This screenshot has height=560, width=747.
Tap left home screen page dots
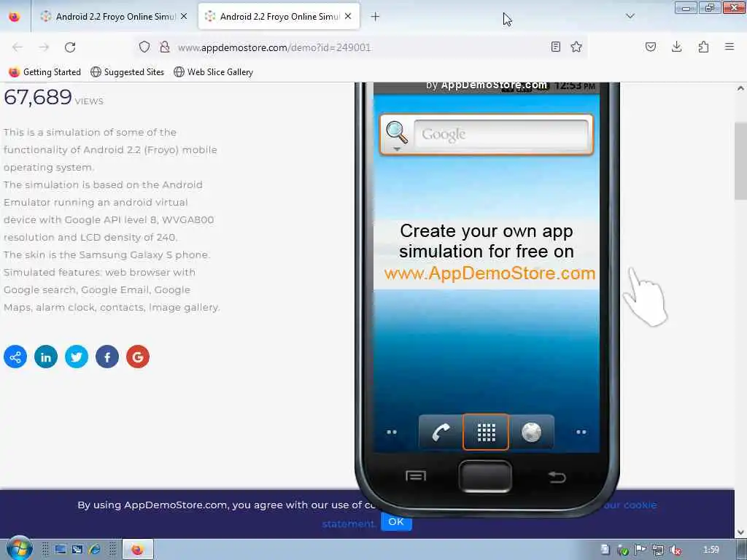(392, 432)
